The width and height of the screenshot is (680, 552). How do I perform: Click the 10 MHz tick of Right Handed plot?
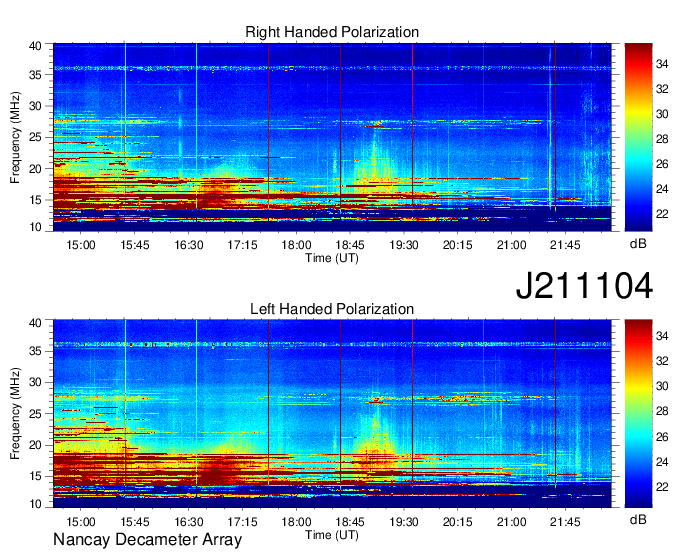[35, 227]
